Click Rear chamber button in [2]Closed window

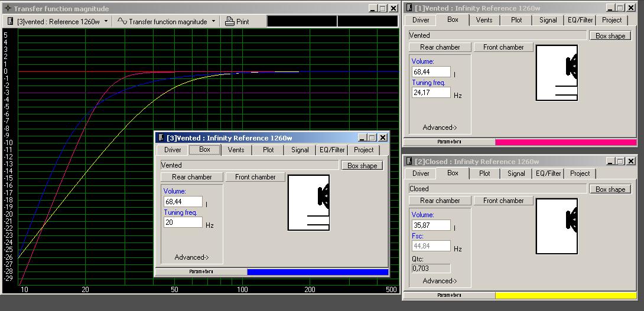[x=440, y=201]
